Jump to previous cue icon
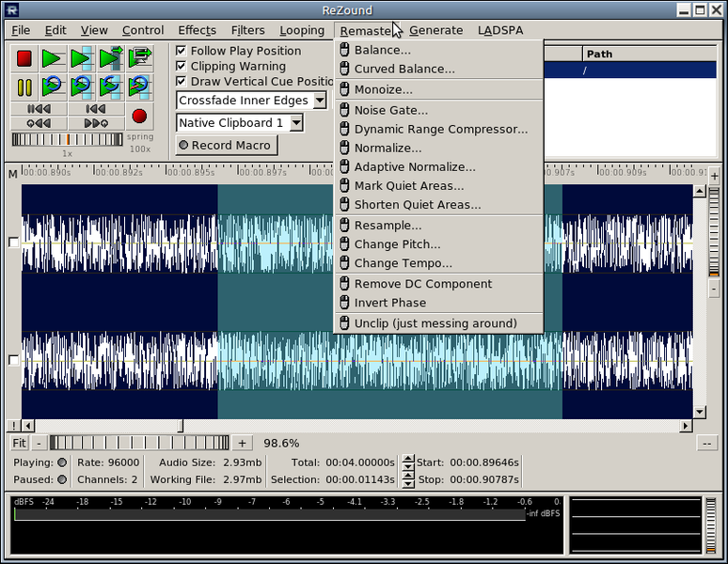Image resolution: width=728 pixels, height=564 pixels. tap(39, 123)
